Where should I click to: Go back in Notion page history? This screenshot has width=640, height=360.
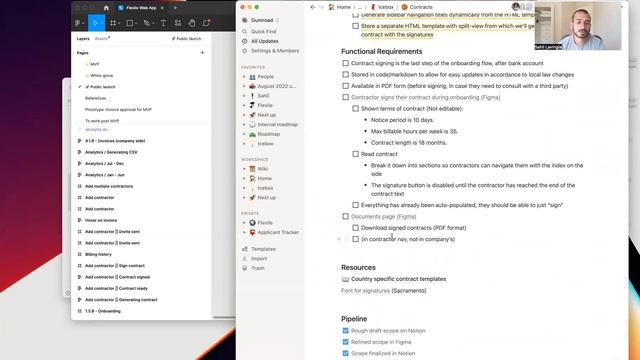[313, 7]
